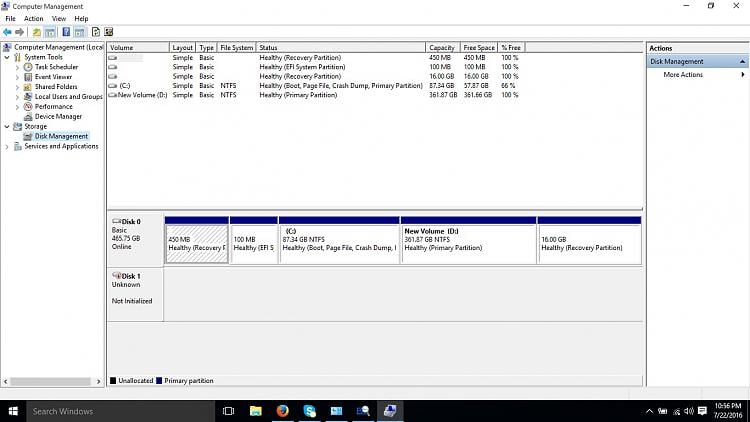The width and height of the screenshot is (750, 422).
Task: Toggle the Show/Hide Console Tree toolbar icon
Action: point(50,32)
